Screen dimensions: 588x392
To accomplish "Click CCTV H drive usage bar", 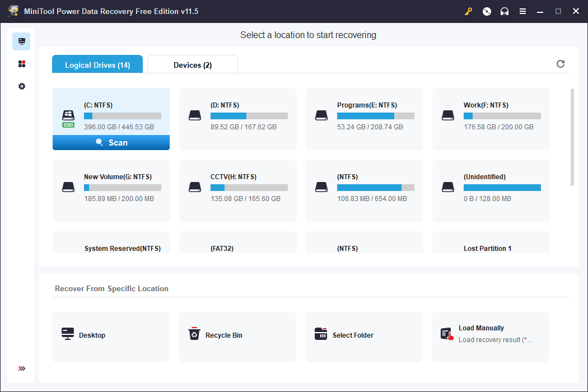I will click(249, 188).
